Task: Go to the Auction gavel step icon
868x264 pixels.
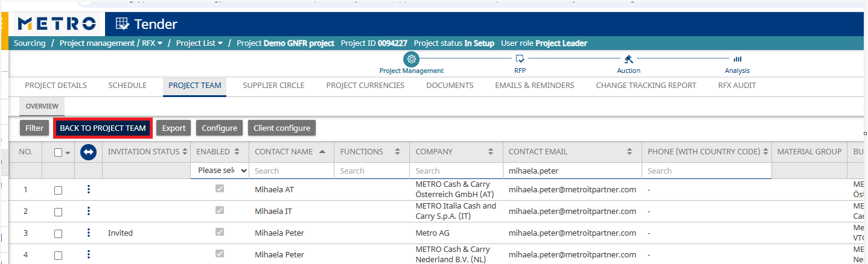Action: click(x=628, y=59)
